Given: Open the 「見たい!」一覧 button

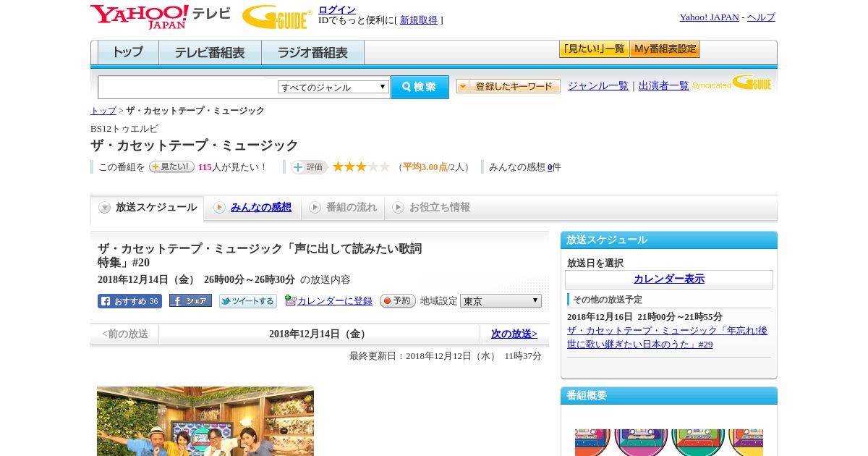Looking at the screenshot, I should point(594,49).
